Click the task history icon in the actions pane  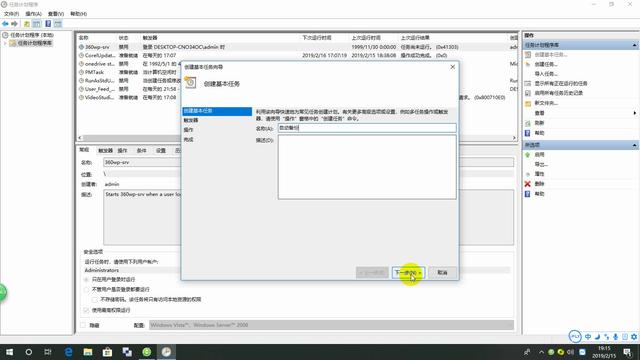pos(527,93)
